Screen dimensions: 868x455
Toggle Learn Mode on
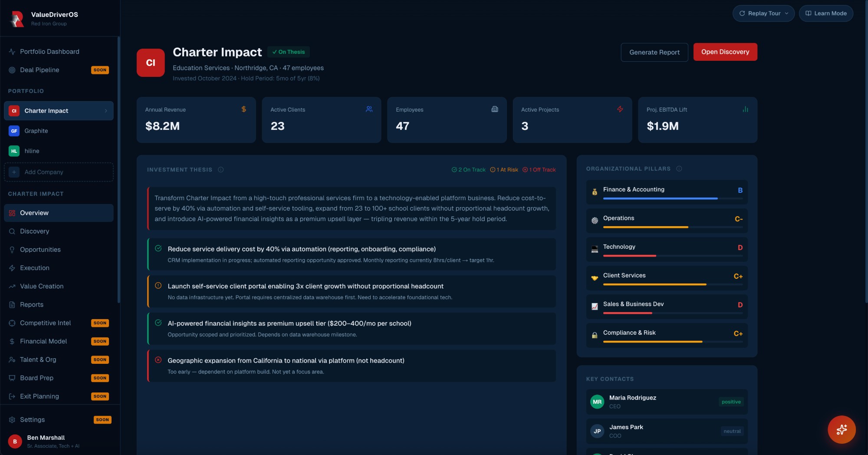click(x=825, y=13)
